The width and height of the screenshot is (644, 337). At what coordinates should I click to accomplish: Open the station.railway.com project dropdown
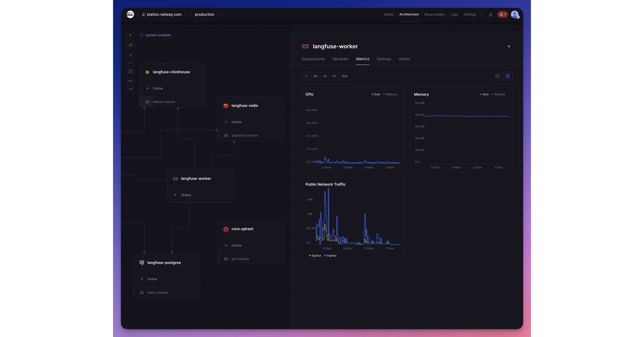pos(164,15)
